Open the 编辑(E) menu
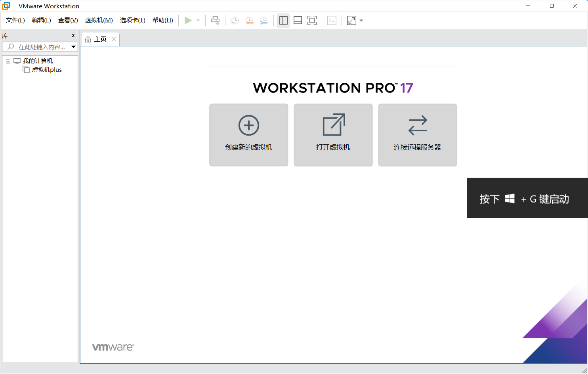Viewport: 588px width, 374px height. (x=42, y=20)
